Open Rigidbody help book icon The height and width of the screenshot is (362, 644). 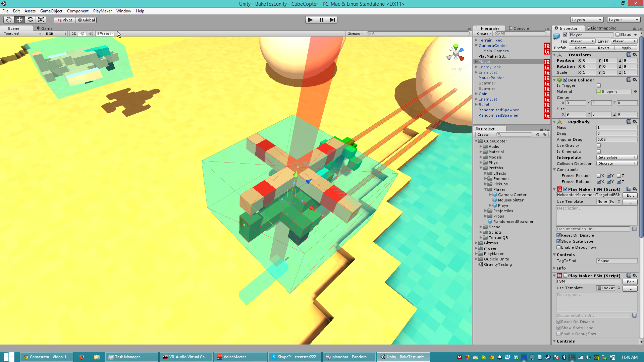(629, 122)
